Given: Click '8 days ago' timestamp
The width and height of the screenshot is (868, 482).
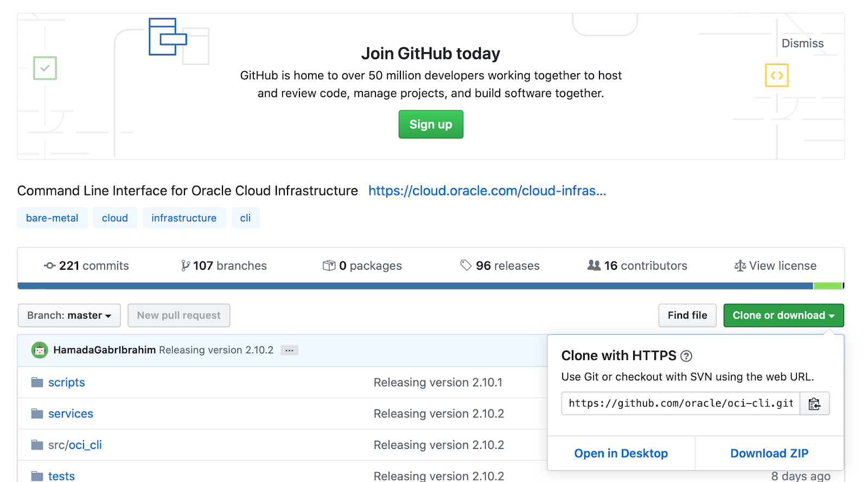Looking at the screenshot, I should coord(801,476).
